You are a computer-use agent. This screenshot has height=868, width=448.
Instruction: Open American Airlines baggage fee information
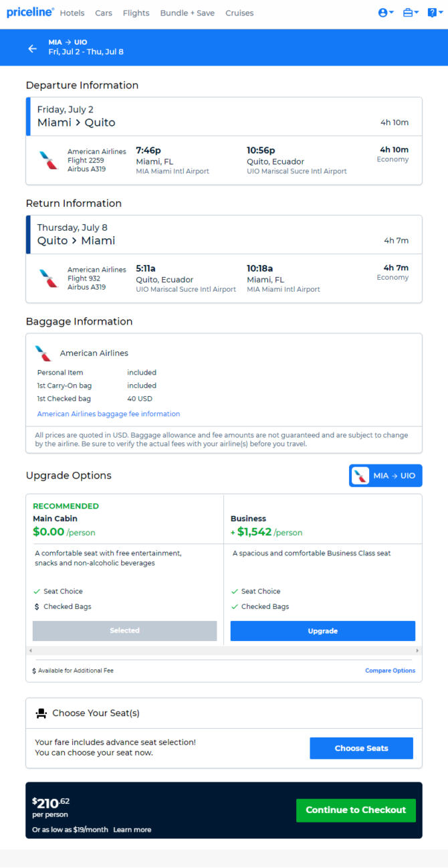coord(108,414)
